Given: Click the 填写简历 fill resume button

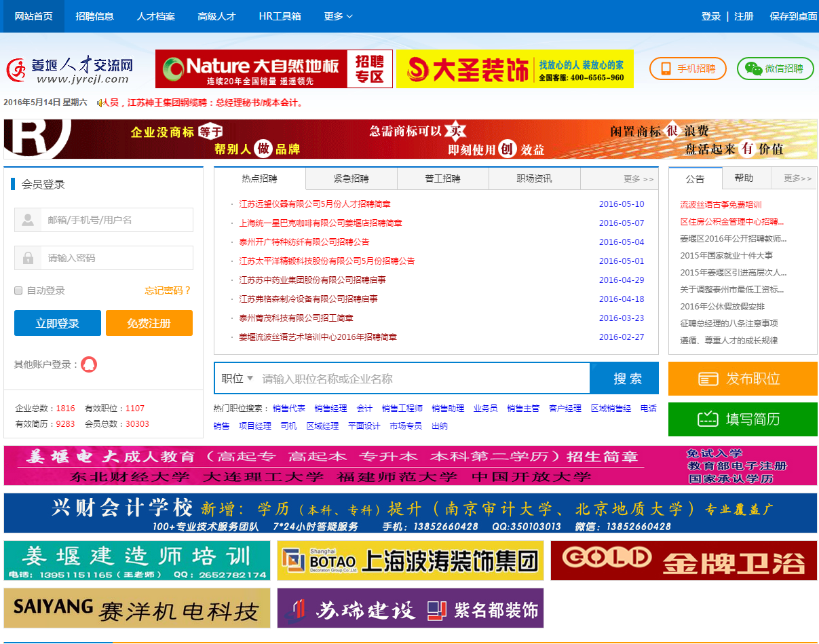Looking at the screenshot, I should (x=742, y=419).
